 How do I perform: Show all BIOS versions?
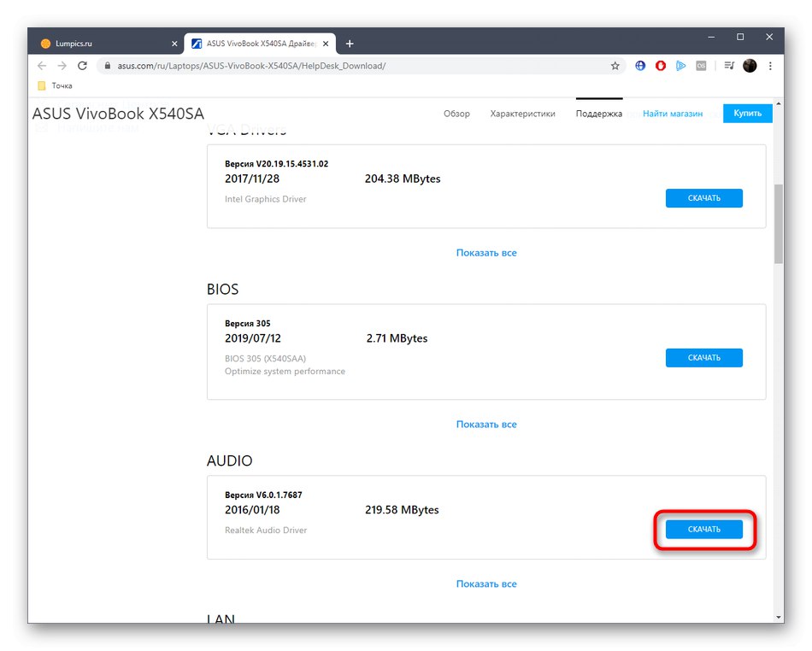point(486,424)
